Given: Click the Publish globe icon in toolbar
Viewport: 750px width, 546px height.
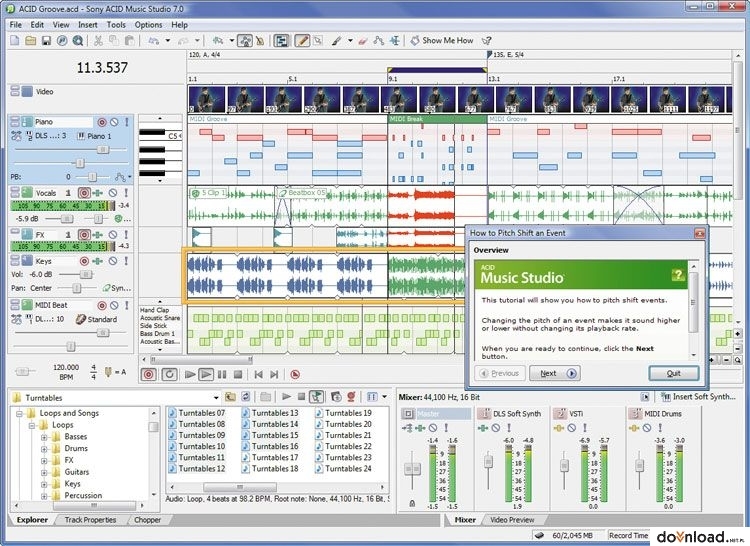Looking at the screenshot, I should (x=62, y=41).
